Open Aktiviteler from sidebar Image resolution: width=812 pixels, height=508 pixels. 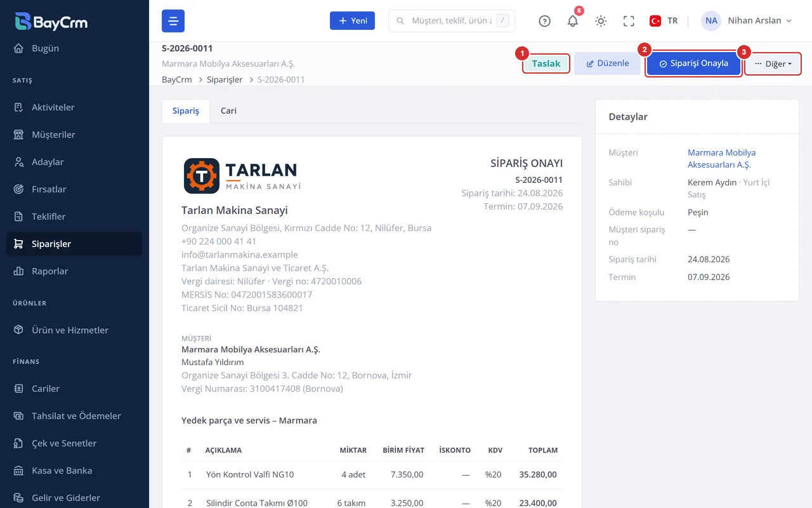(x=74, y=107)
